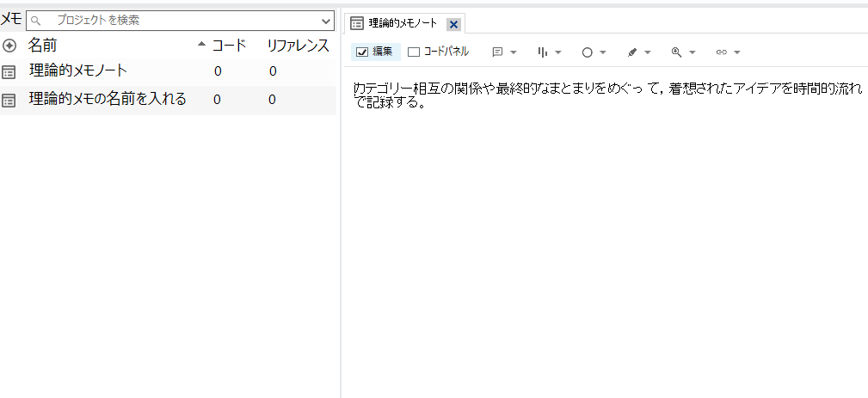Click the magnifier icon in the search box
The width and height of the screenshot is (868, 398).
point(36,21)
